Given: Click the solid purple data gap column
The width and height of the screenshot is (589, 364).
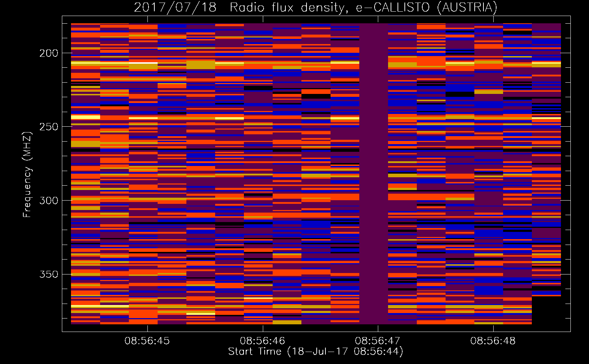Looking at the screenshot, I should [373, 174].
